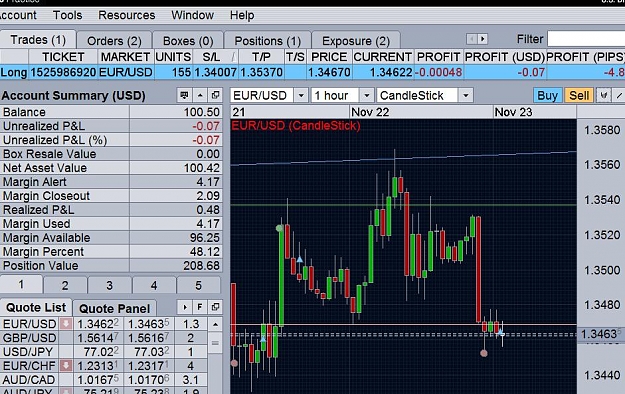Click the quote panel right-arrow icon
The width and height of the screenshot is (625, 394).
tap(185, 307)
